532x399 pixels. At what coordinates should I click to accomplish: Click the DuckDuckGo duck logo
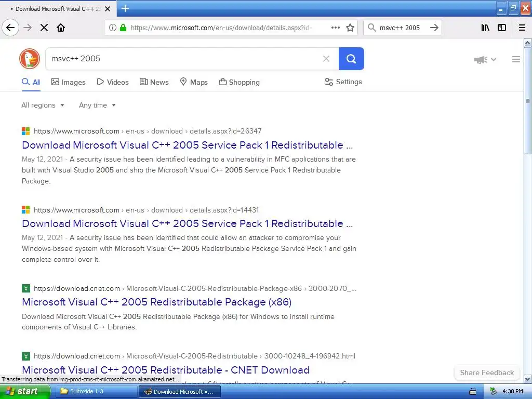coord(30,59)
